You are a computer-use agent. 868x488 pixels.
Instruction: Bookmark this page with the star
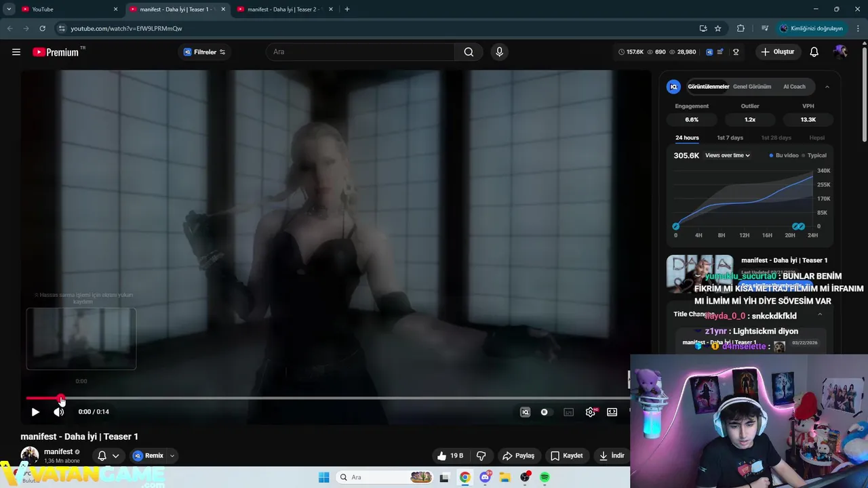coord(718,28)
